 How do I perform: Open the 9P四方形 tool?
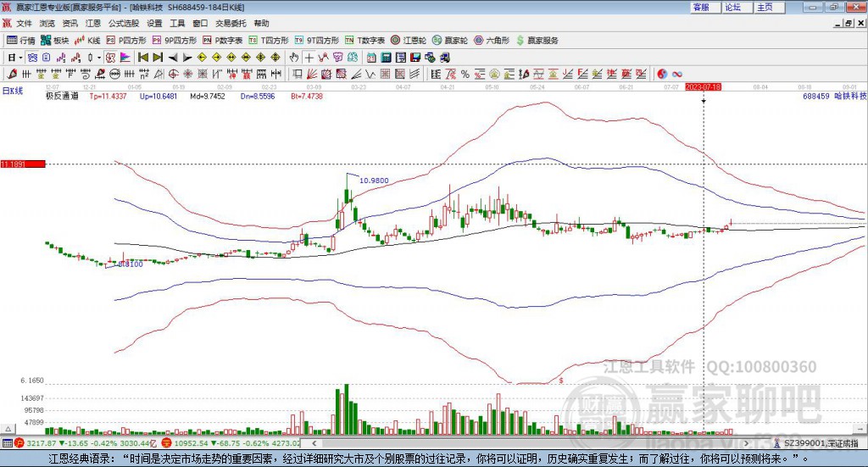tap(175, 41)
